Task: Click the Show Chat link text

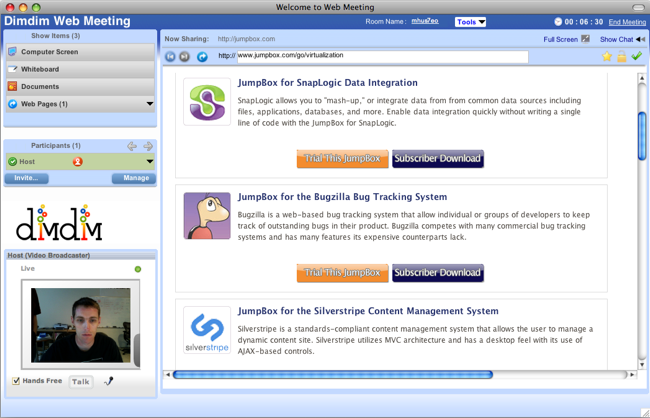Action: [x=616, y=39]
